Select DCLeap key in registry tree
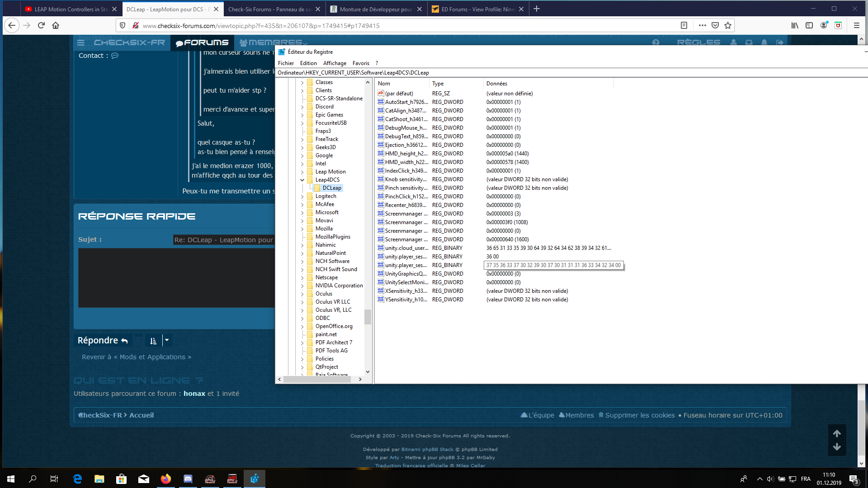The height and width of the screenshot is (488, 868). (x=332, y=188)
